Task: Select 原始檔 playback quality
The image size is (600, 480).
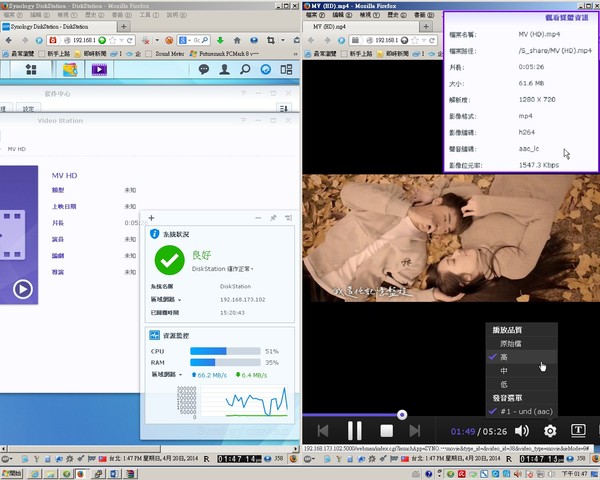Action: click(x=511, y=343)
